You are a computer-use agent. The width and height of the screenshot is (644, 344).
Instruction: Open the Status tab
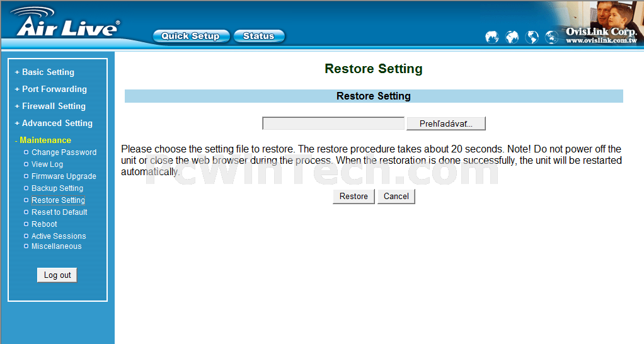(259, 36)
